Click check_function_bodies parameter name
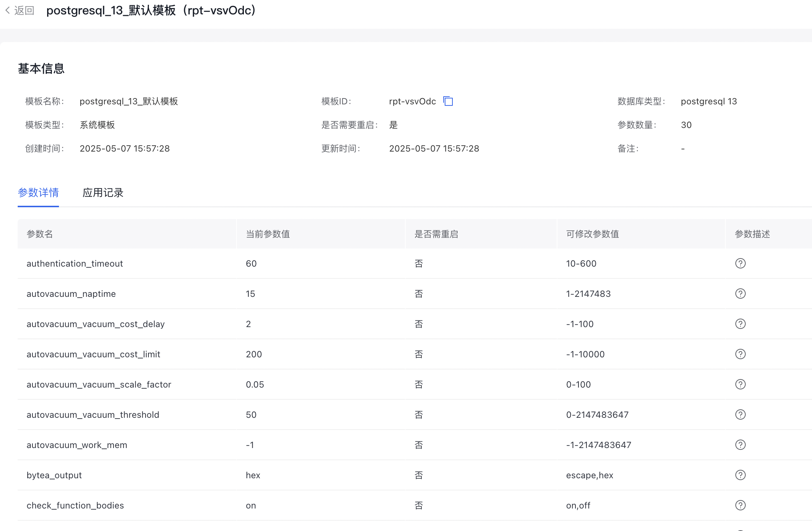 coord(75,506)
